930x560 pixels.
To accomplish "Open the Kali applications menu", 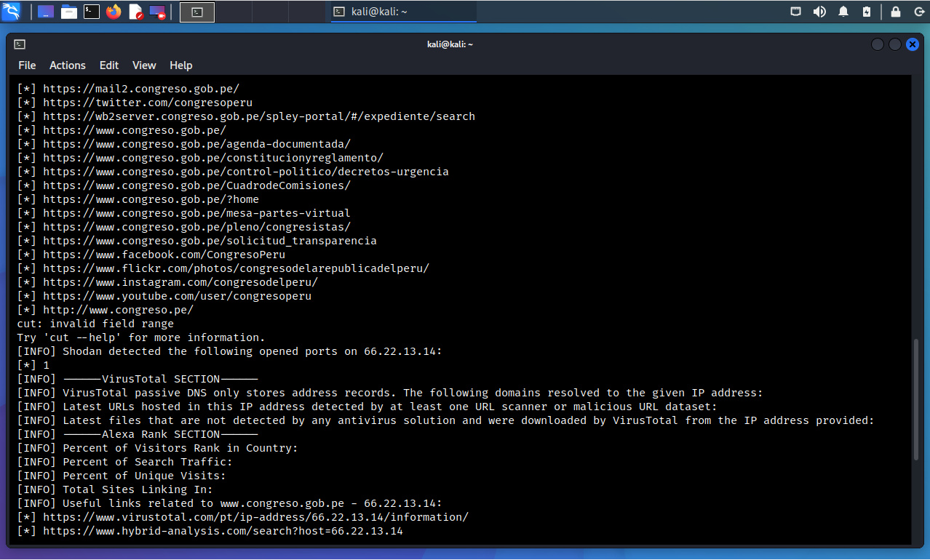I will (x=12, y=12).
